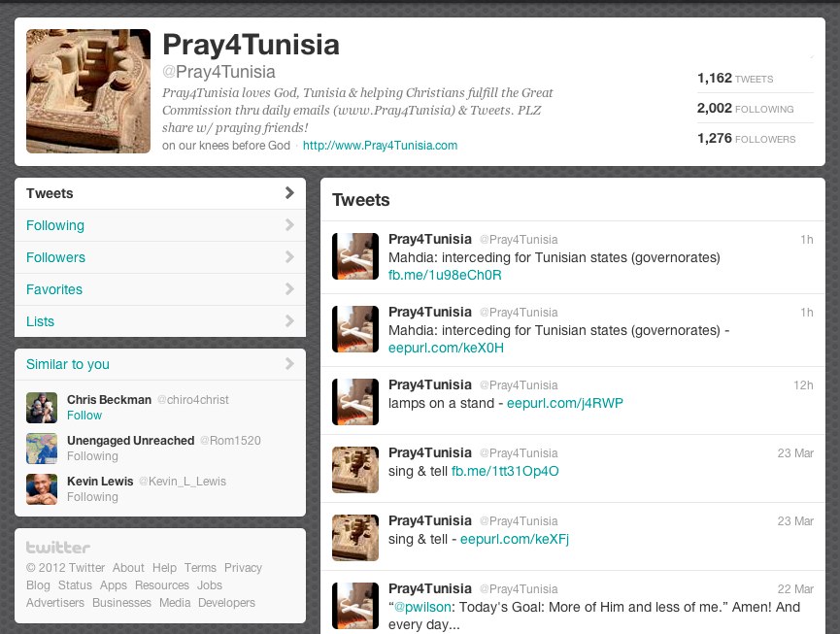Click @Rom1520 handle
This screenshot has width=840, height=634.
[230, 441]
